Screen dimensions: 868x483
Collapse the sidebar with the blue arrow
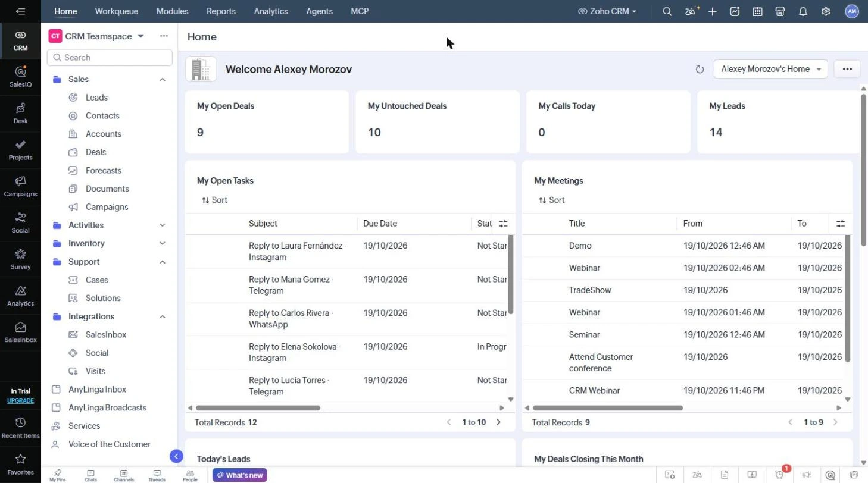tap(176, 456)
